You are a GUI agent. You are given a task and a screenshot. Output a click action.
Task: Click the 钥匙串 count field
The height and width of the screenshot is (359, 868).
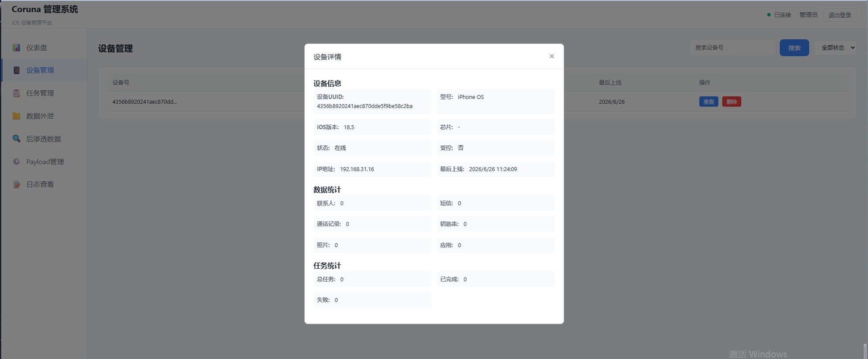pos(496,224)
